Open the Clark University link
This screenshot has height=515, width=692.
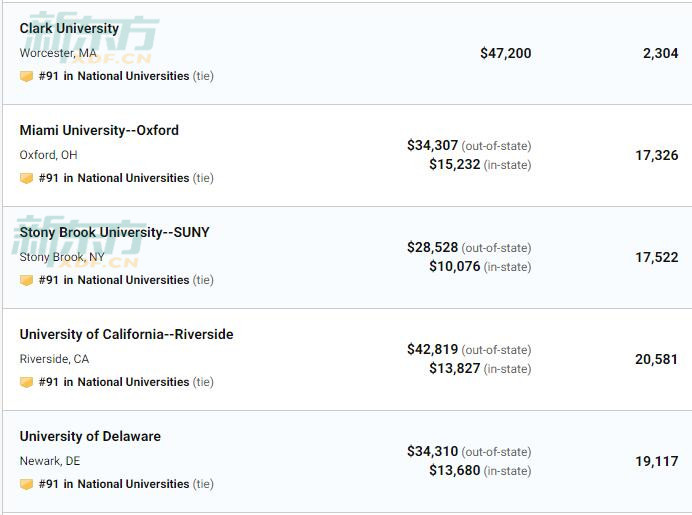(x=69, y=28)
